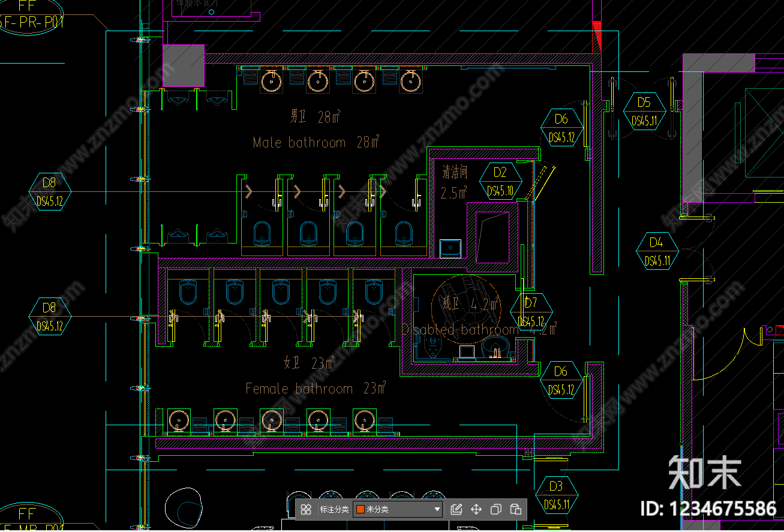The image size is (784, 532).
Task: Select the upper D8 DS45.12 tag
Action: tap(49, 191)
